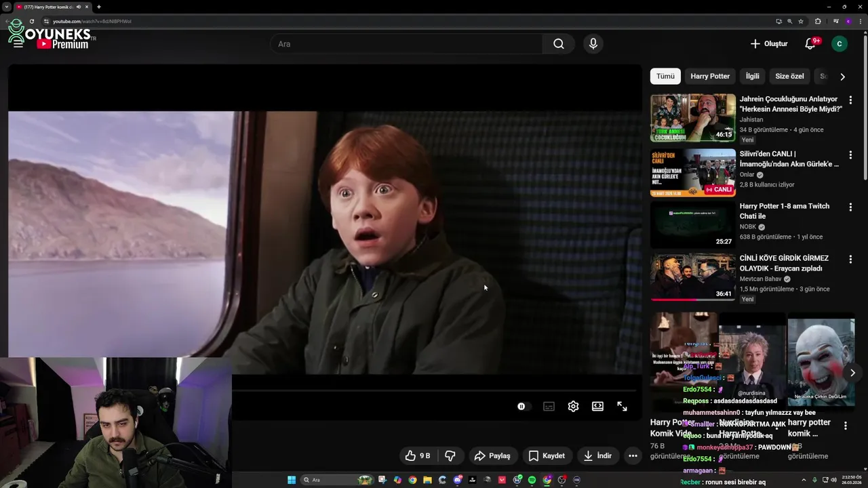
Task: Open the Jahistan channel name
Action: click(751, 119)
